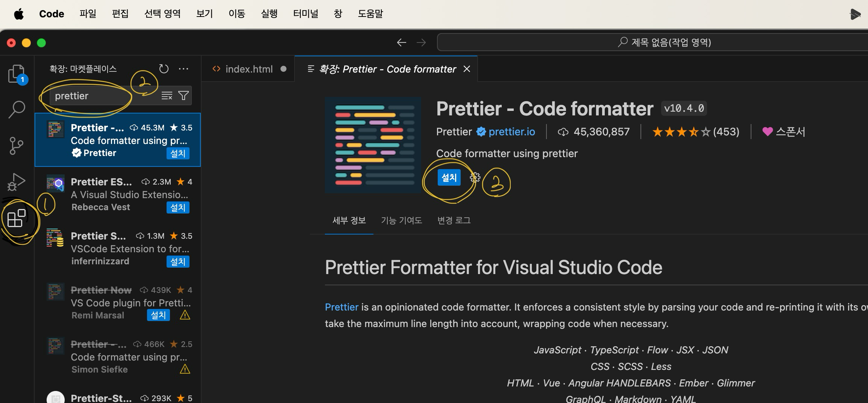
Task: Open the 편집 menu
Action: pos(120,14)
